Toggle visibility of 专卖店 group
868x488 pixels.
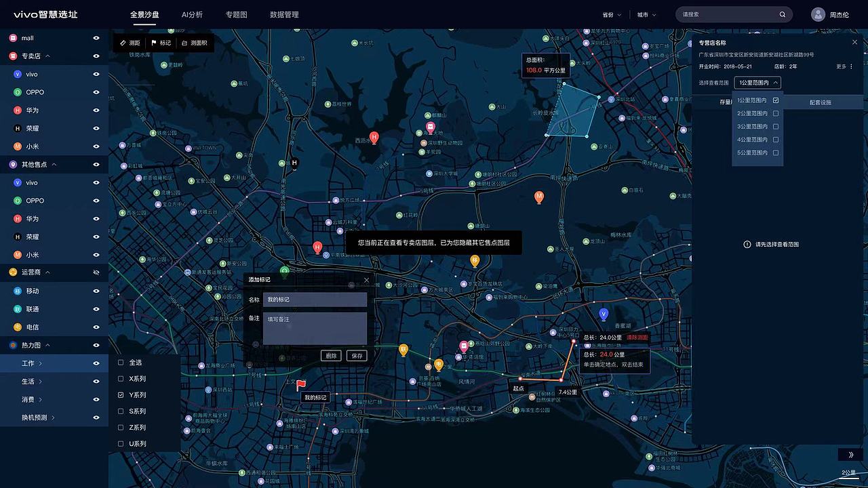coord(96,56)
